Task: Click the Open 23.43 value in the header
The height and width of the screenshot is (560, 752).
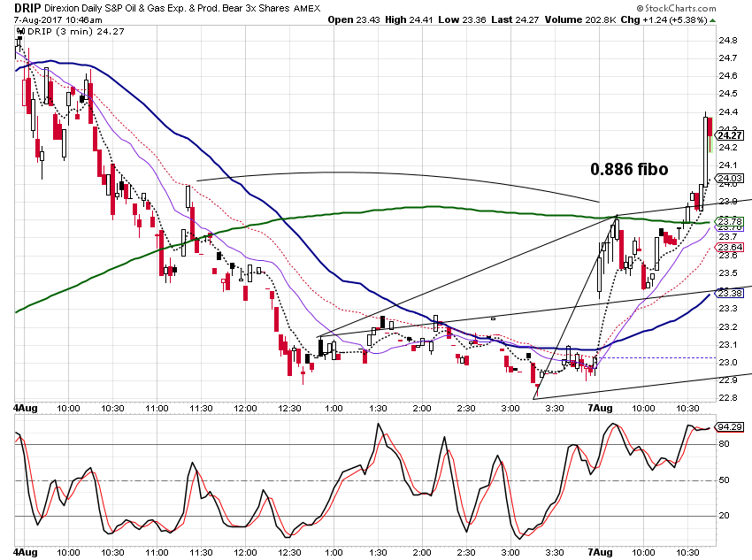Action: (354, 20)
